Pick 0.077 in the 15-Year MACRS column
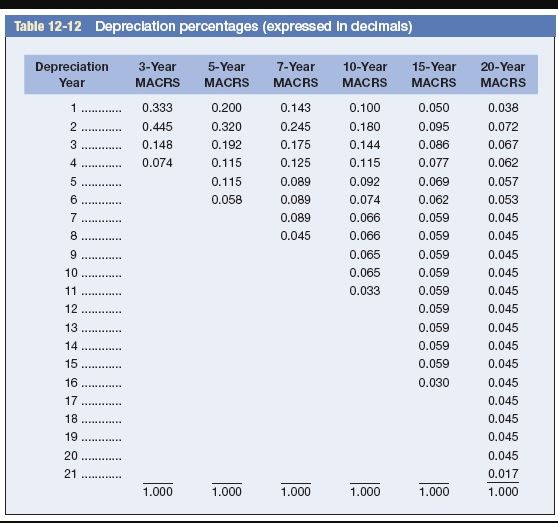Viewport: 558px width, 523px height. pos(434,163)
